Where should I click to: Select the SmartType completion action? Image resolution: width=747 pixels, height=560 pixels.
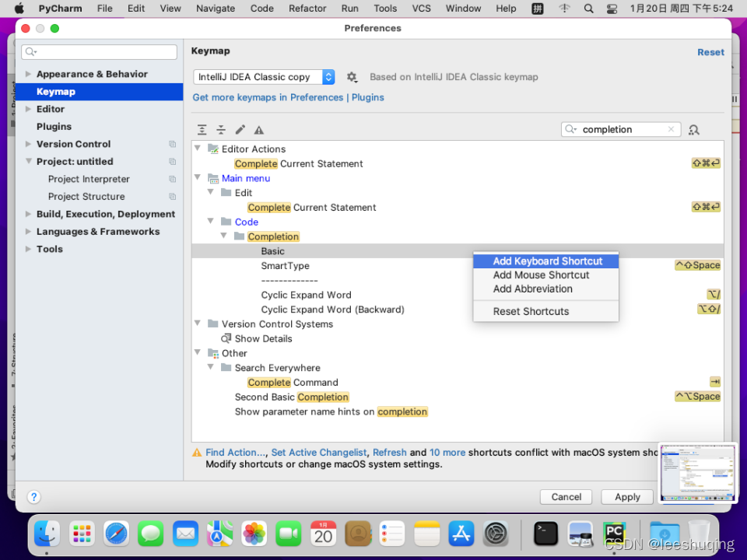click(285, 266)
